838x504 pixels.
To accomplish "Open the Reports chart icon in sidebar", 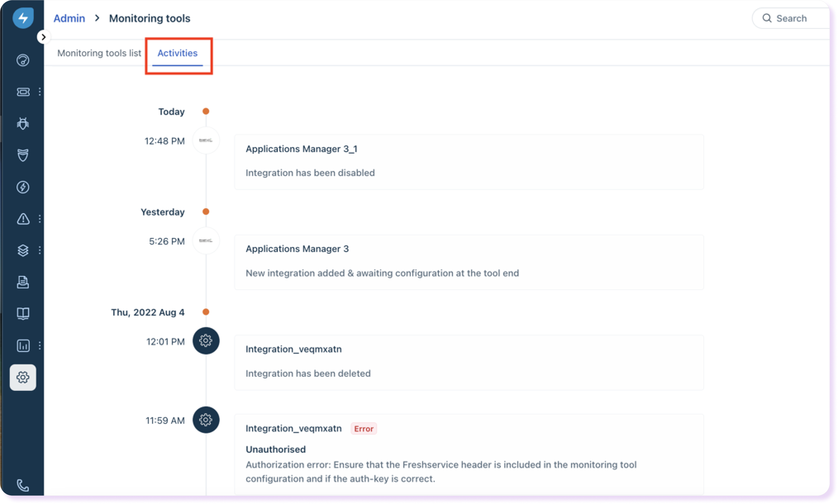I will pos(23,345).
